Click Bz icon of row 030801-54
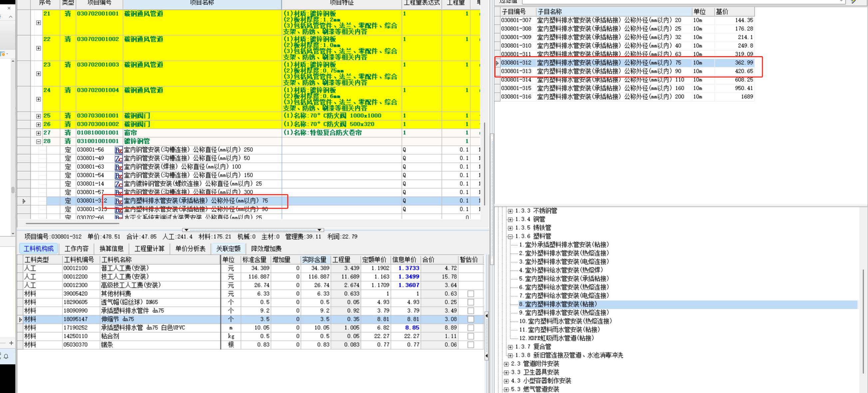The image size is (868, 393). (119, 175)
